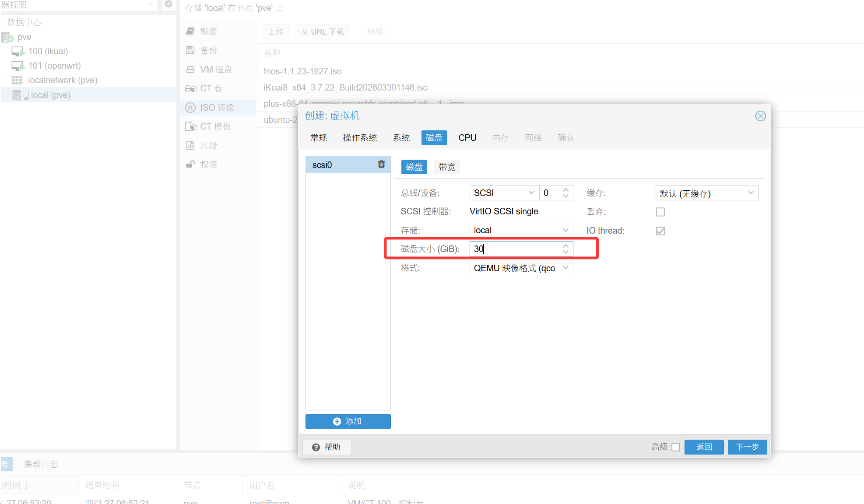Delete the scsi0 disk with trash icon

381,164
